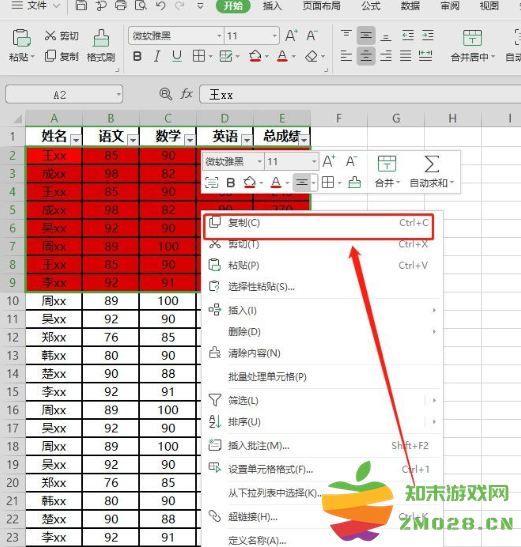Switch to the Formulas tab
521x547 pixels.
pos(371,5)
